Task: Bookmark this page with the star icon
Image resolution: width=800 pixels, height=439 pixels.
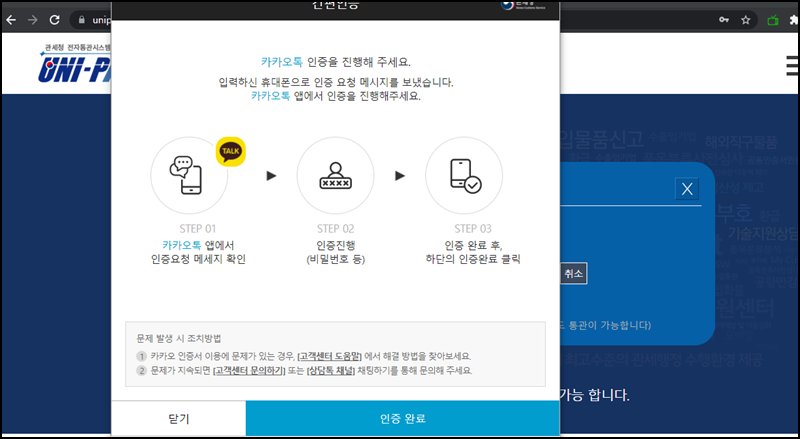Action: tap(745, 20)
